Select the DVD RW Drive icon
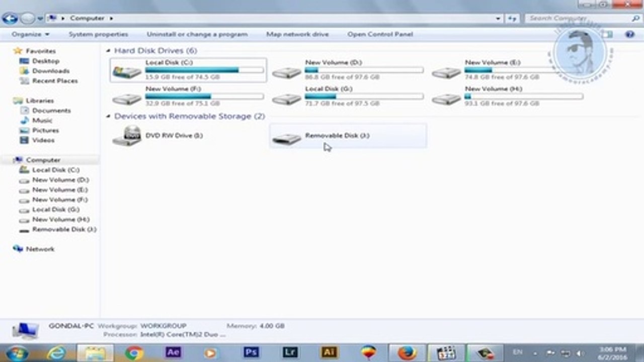Screen dimensions: 644x362 pos(127,136)
